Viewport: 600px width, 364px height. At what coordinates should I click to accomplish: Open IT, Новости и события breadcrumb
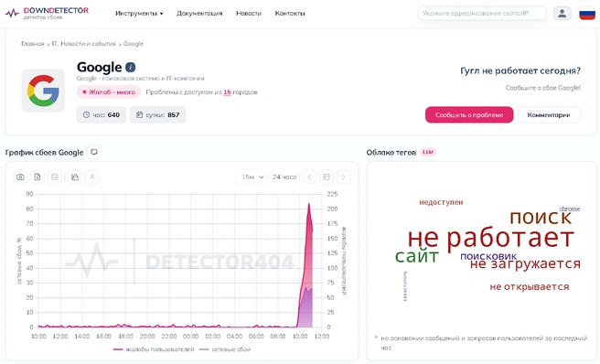[x=84, y=44]
